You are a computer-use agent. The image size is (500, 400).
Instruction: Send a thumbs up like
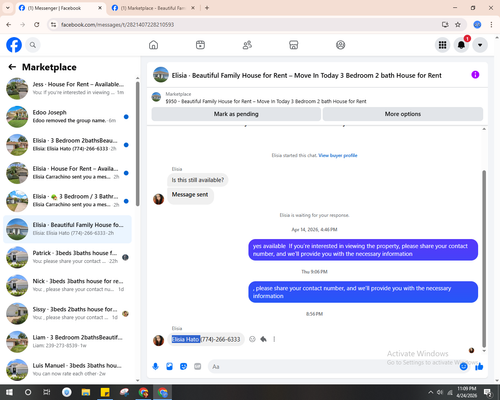(x=479, y=367)
